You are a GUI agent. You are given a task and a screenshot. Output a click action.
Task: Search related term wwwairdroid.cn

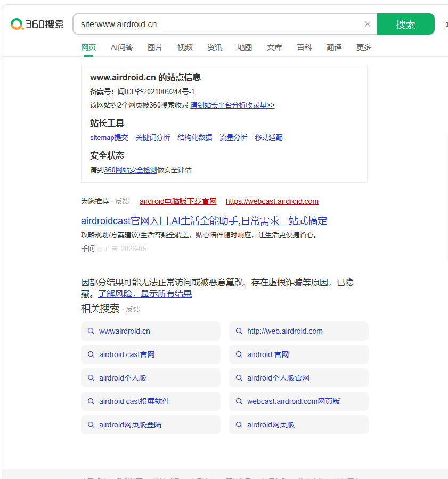150,331
